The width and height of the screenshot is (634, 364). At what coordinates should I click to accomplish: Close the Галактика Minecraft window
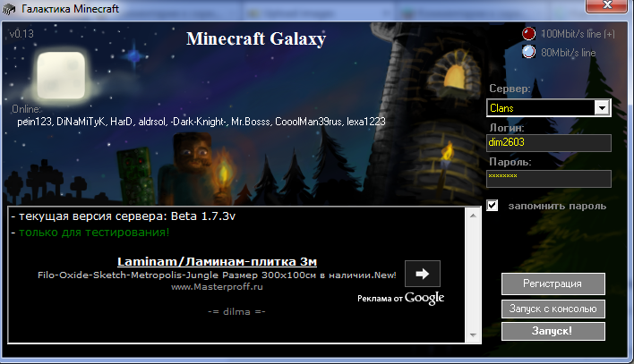(x=606, y=5)
